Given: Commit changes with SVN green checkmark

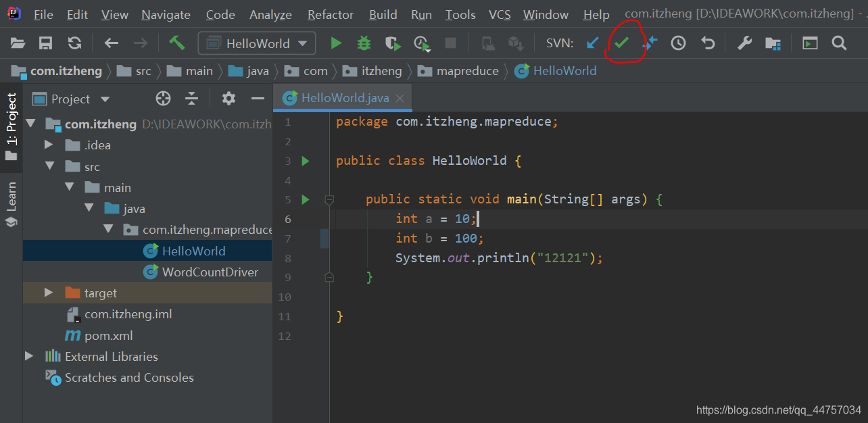Looking at the screenshot, I should (x=621, y=43).
